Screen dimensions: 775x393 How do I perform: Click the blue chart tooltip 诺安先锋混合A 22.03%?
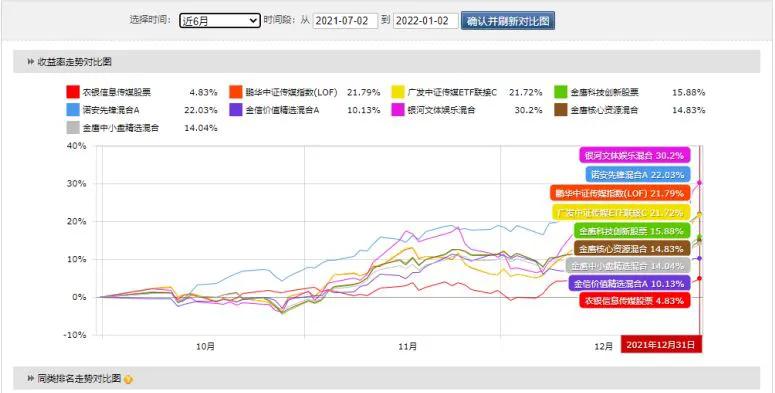[x=638, y=174]
